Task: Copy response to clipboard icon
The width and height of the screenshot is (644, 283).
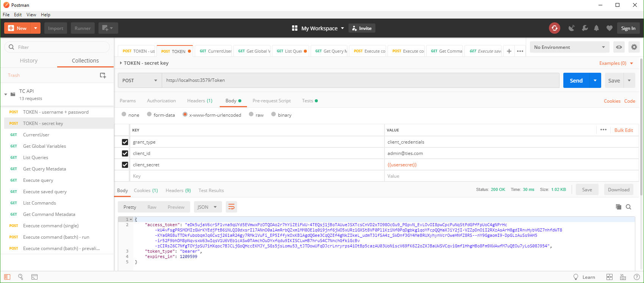Action: [618, 207]
